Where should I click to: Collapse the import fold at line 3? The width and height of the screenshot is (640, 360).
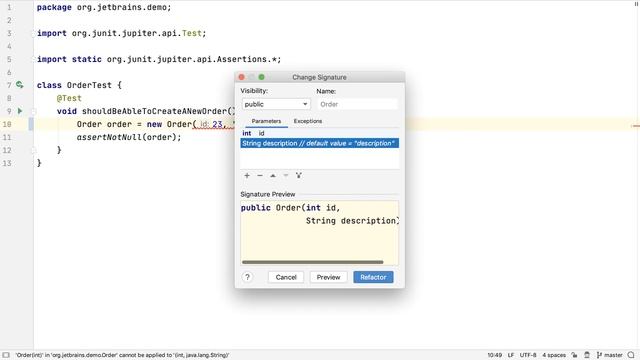(x=34, y=33)
